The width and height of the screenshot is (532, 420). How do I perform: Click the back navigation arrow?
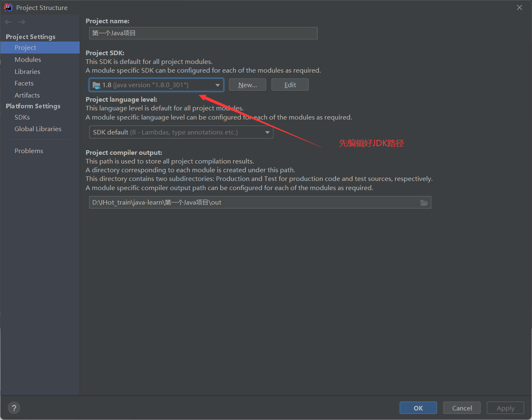pyautogui.click(x=8, y=22)
